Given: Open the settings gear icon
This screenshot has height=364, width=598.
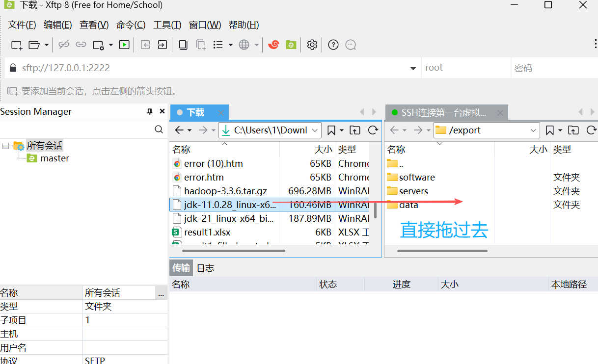Looking at the screenshot, I should coord(311,45).
